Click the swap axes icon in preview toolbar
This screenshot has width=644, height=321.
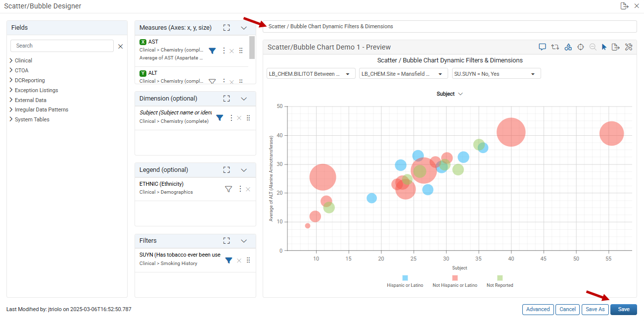point(555,47)
